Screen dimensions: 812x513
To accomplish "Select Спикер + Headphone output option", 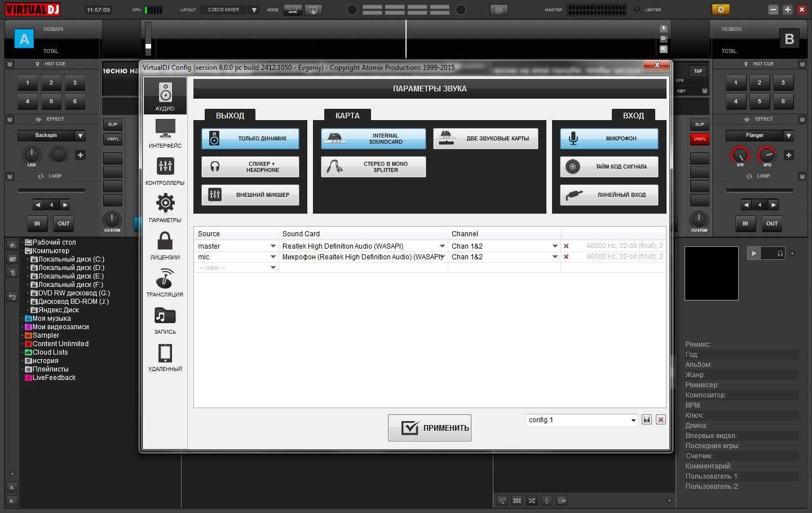I will [x=250, y=166].
